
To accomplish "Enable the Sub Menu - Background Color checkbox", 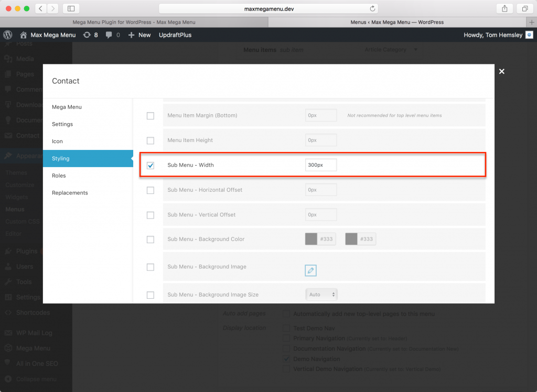I will 151,239.
